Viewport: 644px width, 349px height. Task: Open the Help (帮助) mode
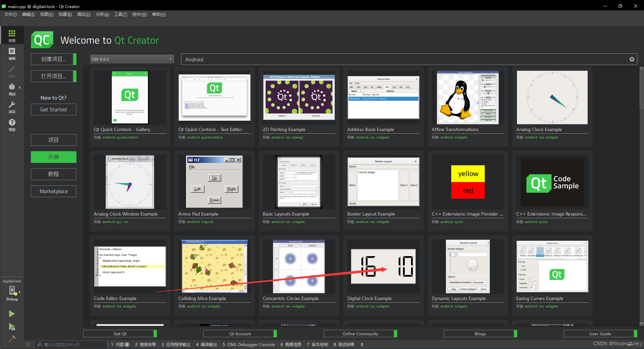pos(12,125)
